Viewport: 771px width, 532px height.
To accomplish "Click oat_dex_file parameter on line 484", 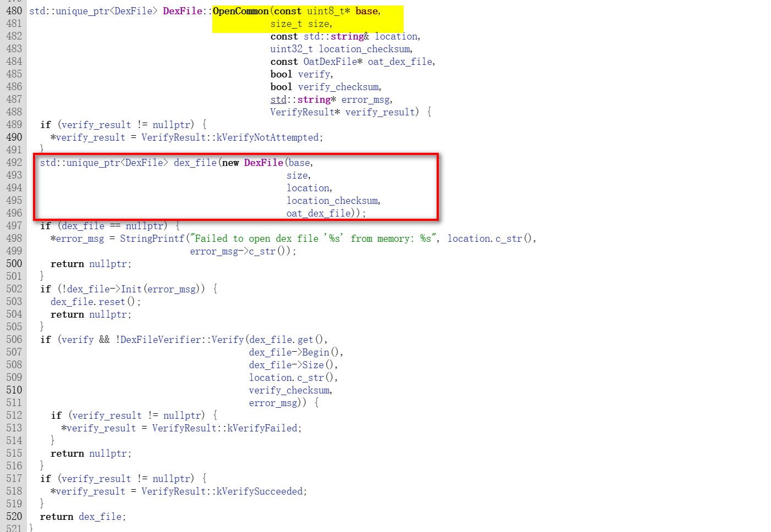I will coord(400,62).
